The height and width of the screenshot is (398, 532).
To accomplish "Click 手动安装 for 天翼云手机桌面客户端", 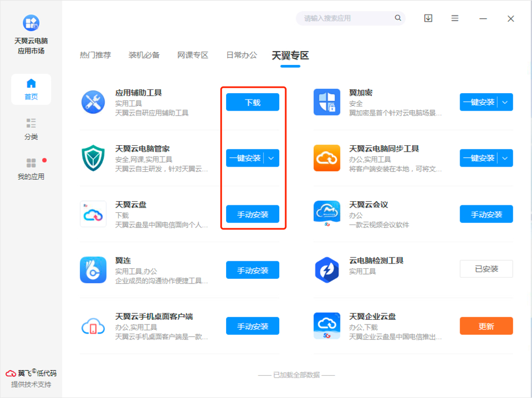I will click(x=253, y=326).
